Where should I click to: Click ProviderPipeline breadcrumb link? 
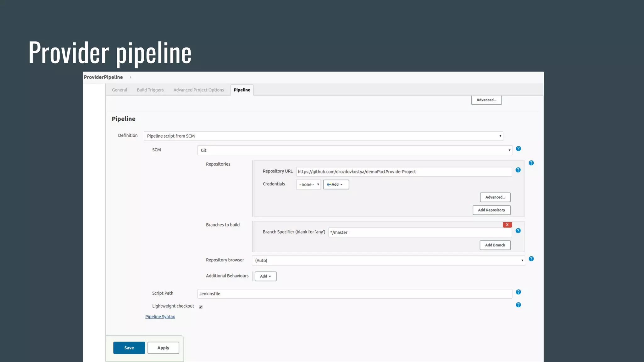tap(103, 77)
